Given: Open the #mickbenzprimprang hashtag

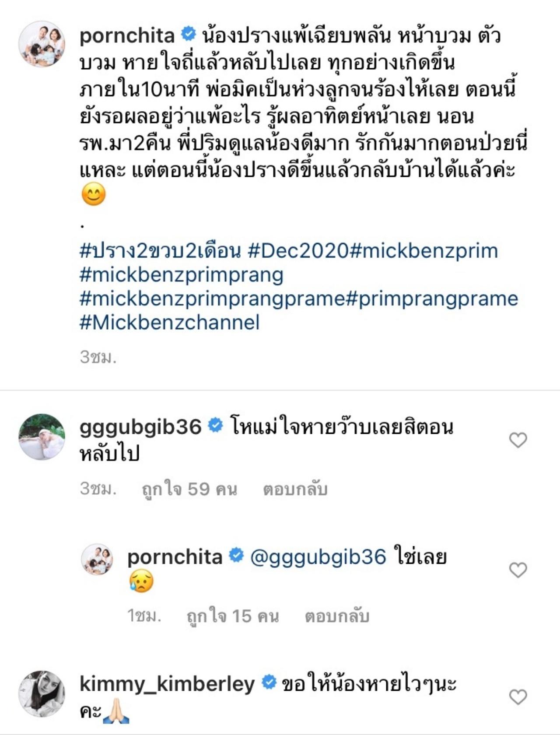Looking at the screenshot, I should [182, 275].
